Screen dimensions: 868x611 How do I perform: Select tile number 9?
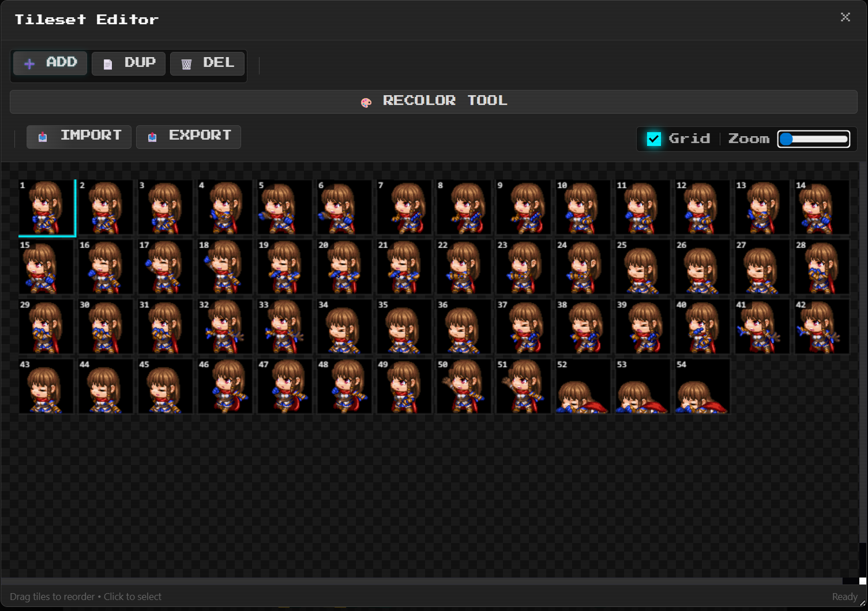524,208
